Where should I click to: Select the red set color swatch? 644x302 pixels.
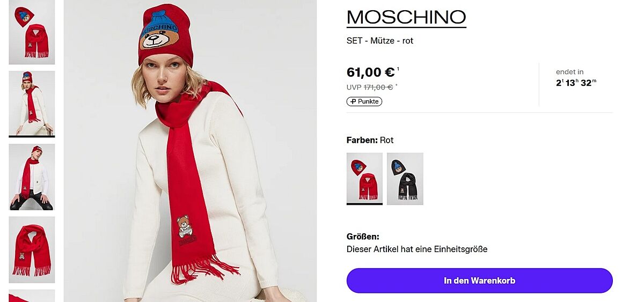[x=364, y=178]
